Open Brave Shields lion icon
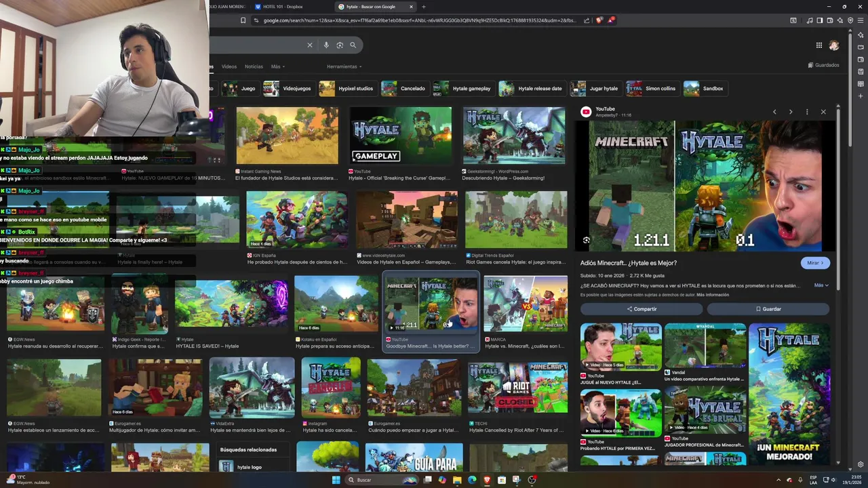 599,20
